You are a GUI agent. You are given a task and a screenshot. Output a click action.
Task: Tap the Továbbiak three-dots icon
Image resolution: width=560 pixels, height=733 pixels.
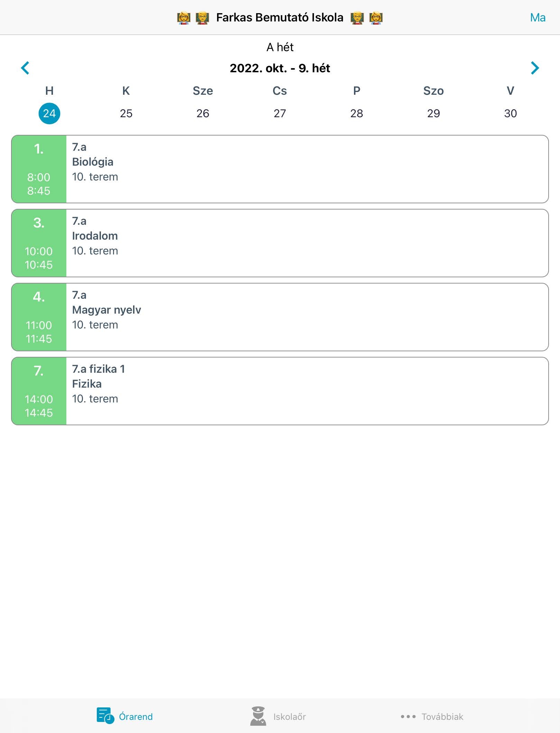pos(408,716)
